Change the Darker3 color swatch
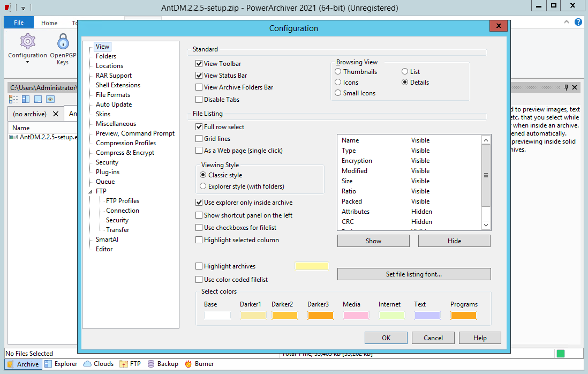The image size is (588, 374). (x=321, y=315)
